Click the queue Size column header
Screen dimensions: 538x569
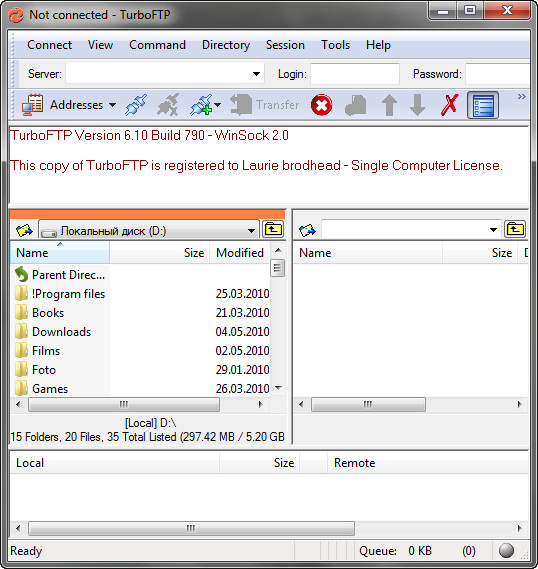(259, 463)
